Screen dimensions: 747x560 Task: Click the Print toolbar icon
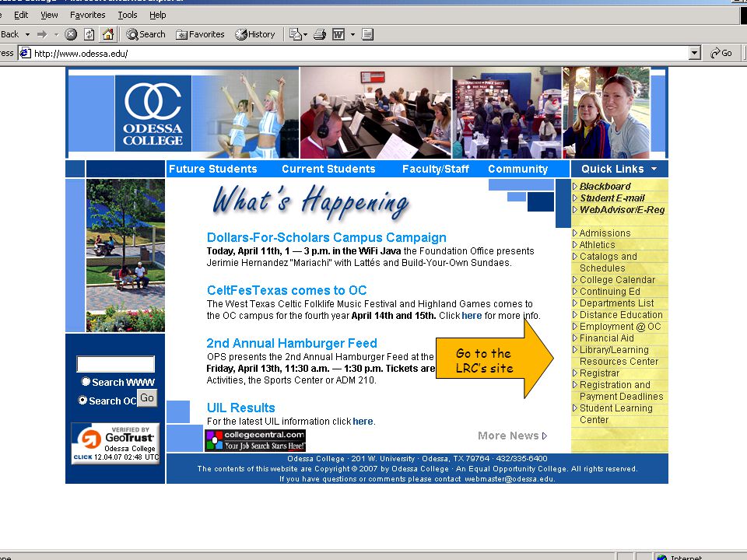pos(320,34)
